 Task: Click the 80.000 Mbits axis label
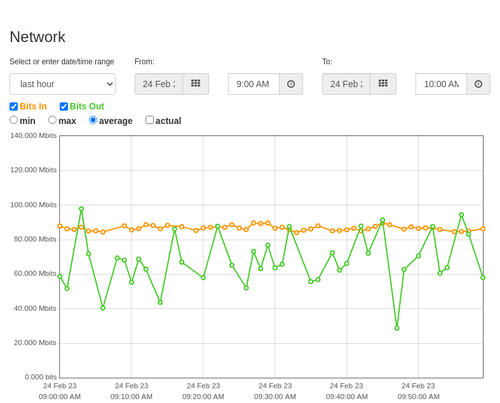click(35, 239)
